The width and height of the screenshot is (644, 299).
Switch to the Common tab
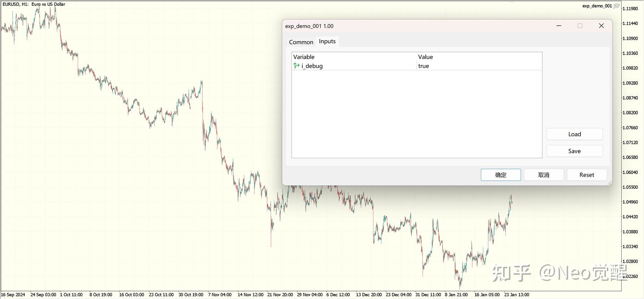pyautogui.click(x=301, y=42)
